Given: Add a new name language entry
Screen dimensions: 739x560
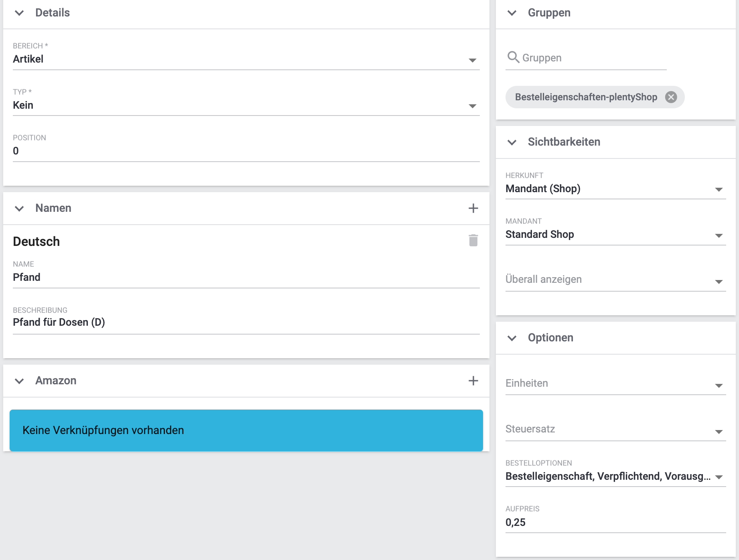Looking at the screenshot, I should pos(473,208).
